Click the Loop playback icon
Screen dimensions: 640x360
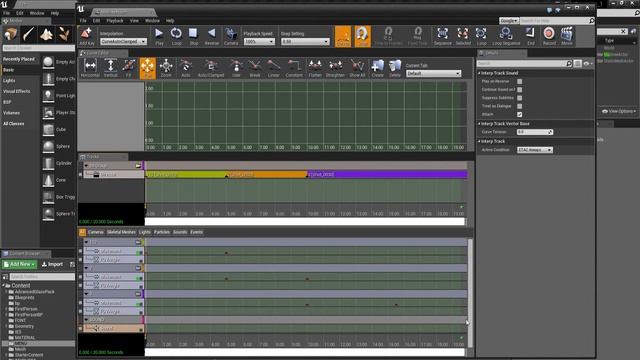pos(176,36)
